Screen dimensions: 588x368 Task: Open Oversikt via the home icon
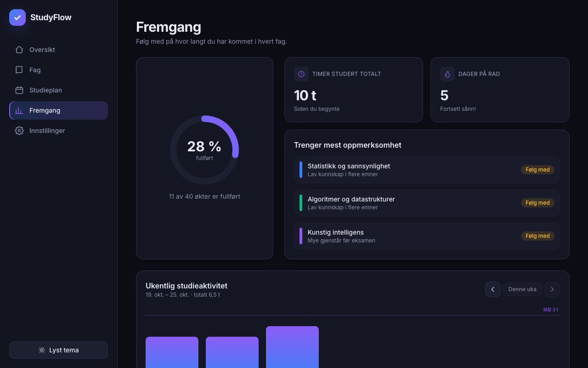click(x=19, y=50)
